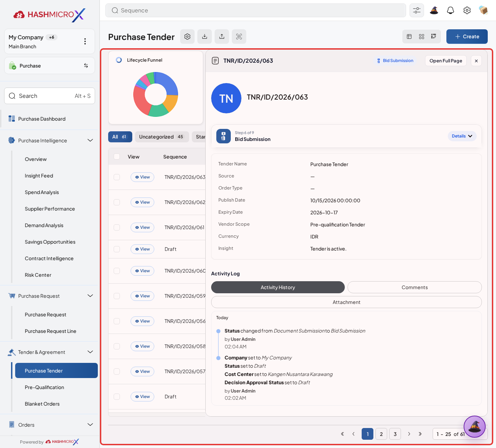This screenshot has width=496, height=448.
Task: Open the wizard hat icon in top bar
Action: coord(434,10)
